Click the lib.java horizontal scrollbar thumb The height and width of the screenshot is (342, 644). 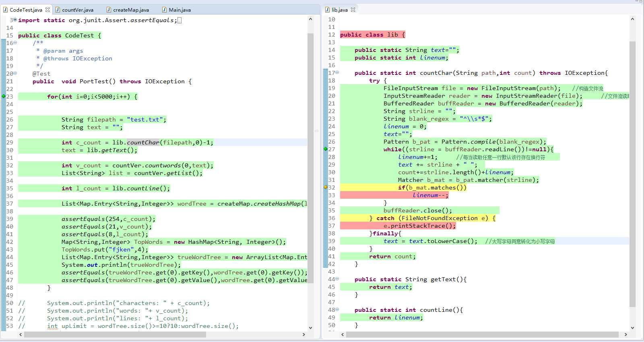pyautogui.click(x=482, y=334)
